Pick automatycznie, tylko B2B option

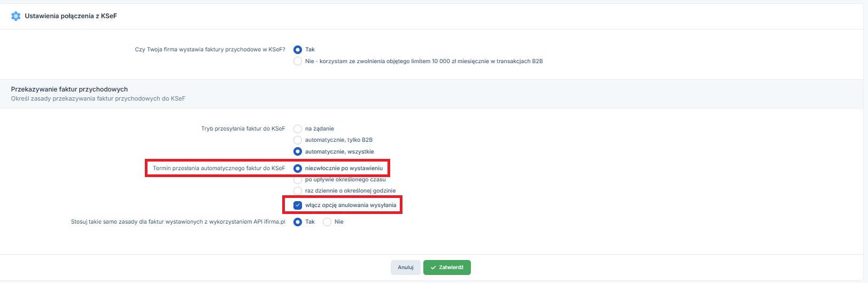(298, 140)
